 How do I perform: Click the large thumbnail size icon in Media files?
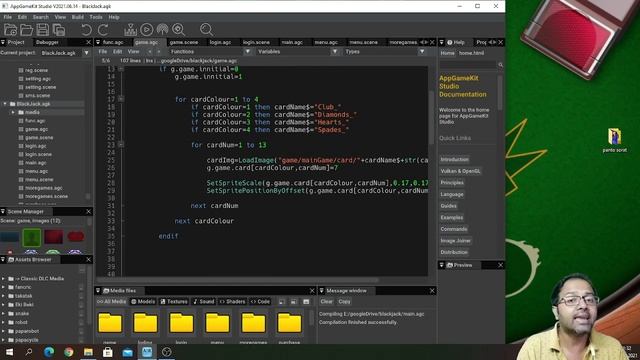pyautogui.click(x=306, y=302)
